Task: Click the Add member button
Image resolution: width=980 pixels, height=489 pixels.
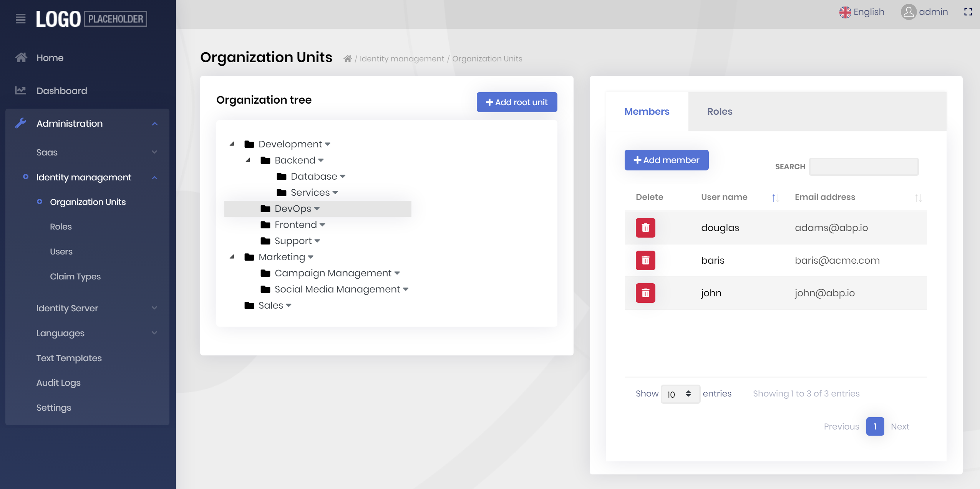Action: point(666,160)
